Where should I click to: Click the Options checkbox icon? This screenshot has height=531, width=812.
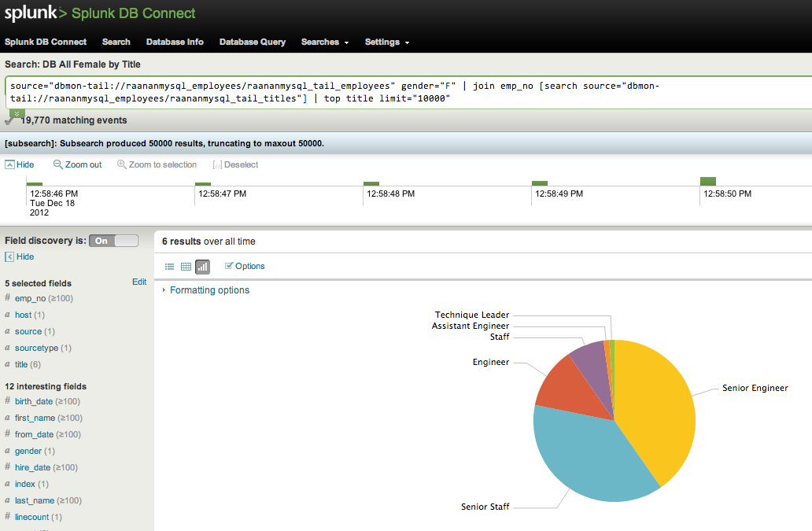pyautogui.click(x=227, y=266)
